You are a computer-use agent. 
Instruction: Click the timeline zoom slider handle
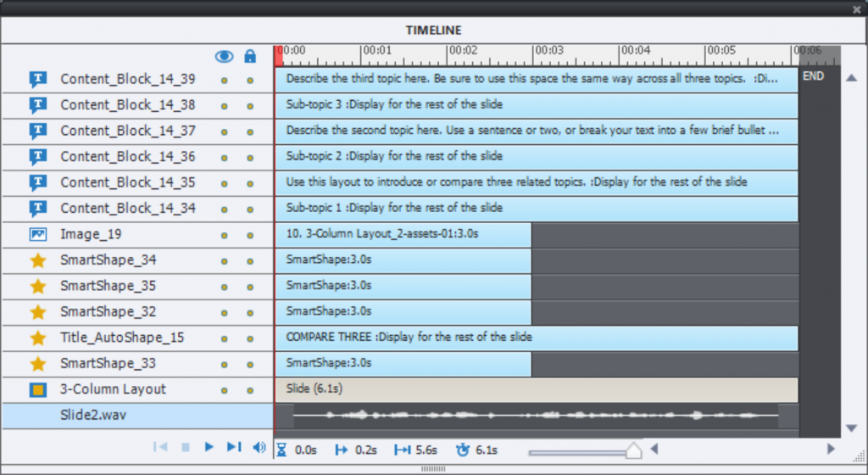633,450
